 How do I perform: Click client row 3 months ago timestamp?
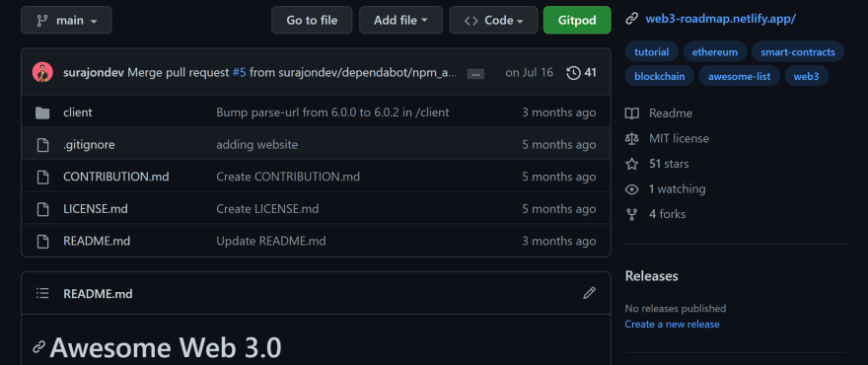(x=559, y=112)
